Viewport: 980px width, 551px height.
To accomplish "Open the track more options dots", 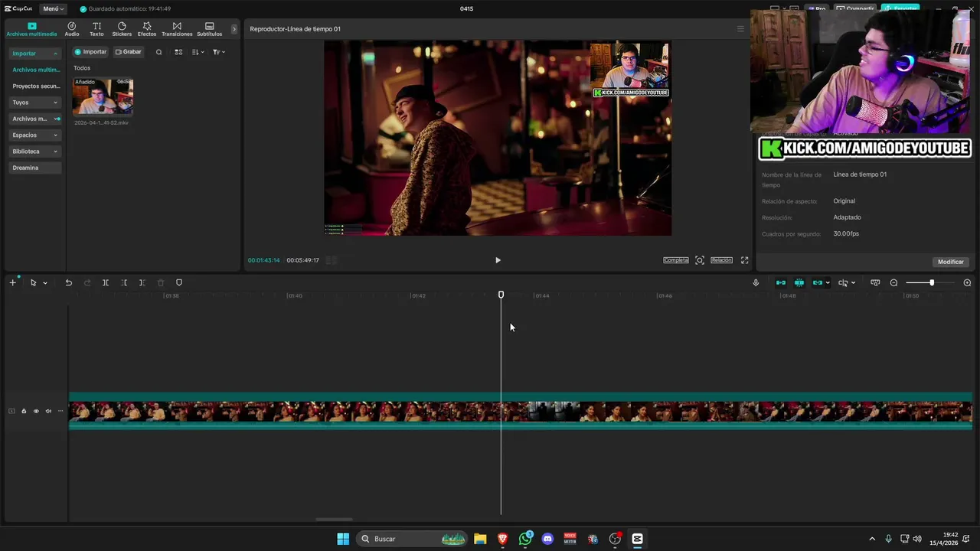I will tap(60, 411).
